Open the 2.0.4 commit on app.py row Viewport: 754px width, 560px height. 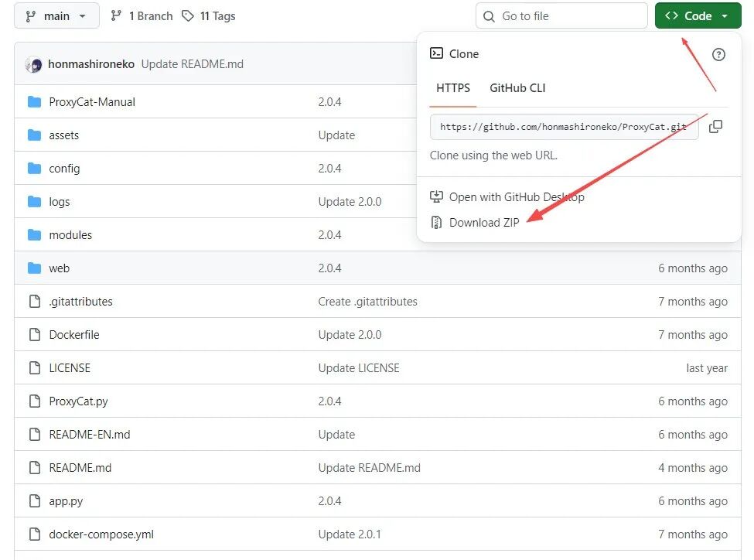coord(330,500)
